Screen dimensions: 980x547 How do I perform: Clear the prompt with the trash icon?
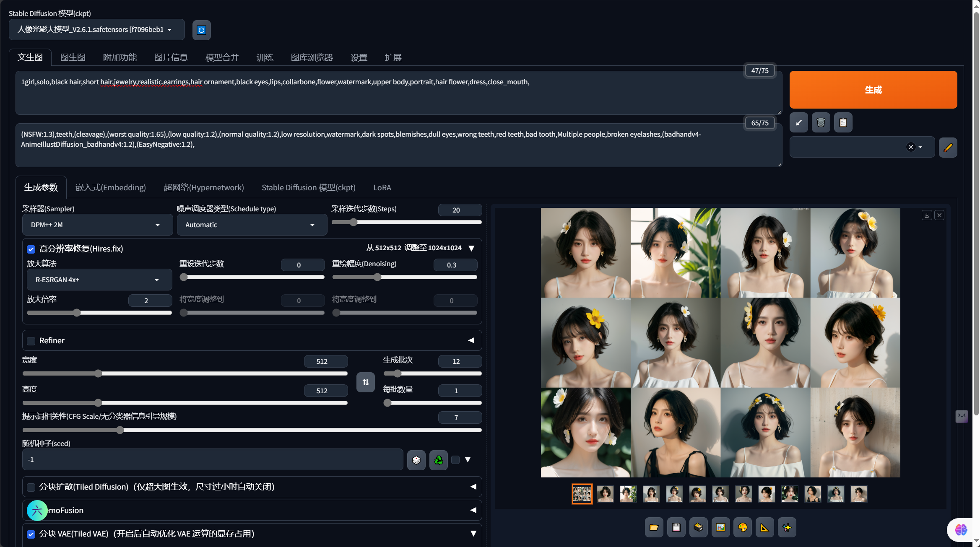(821, 123)
